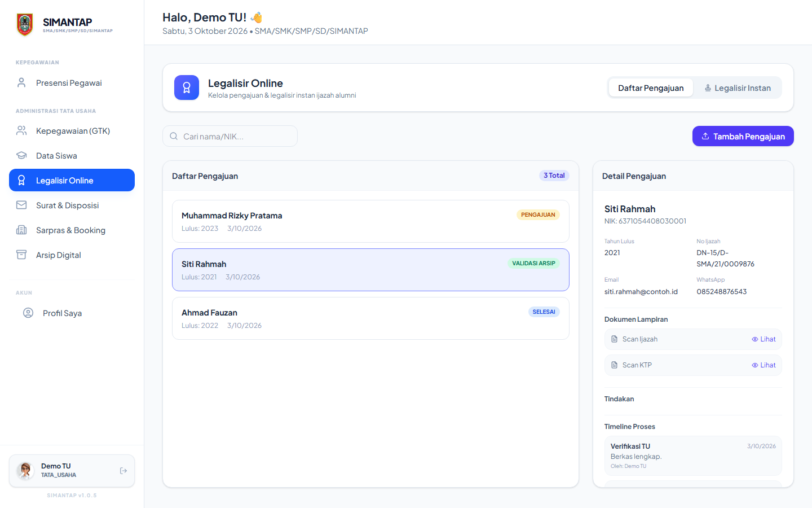The width and height of the screenshot is (812, 508).
Task: Open Presensi Pegawai person icon
Action: pos(21,83)
